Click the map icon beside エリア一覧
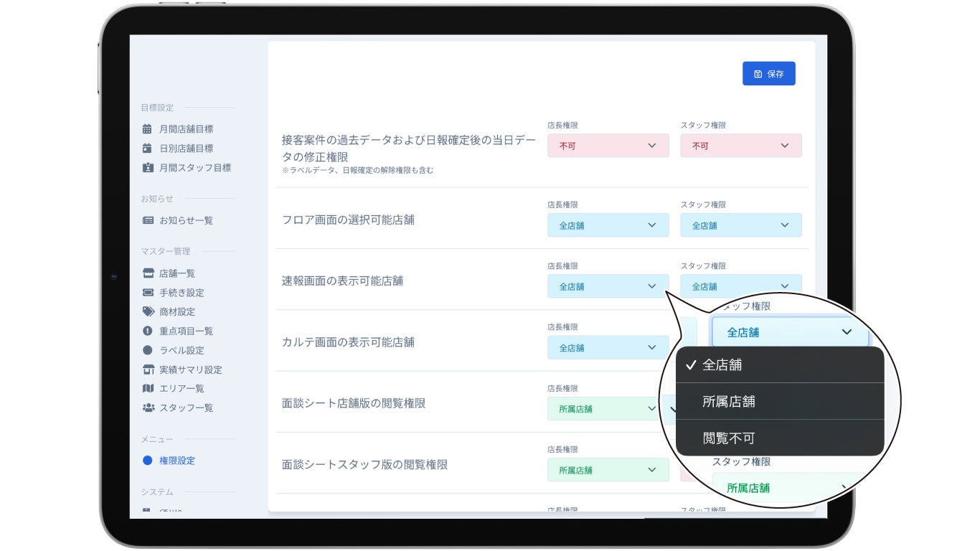The width and height of the screenshot is (980, 551). pos(148,388)
